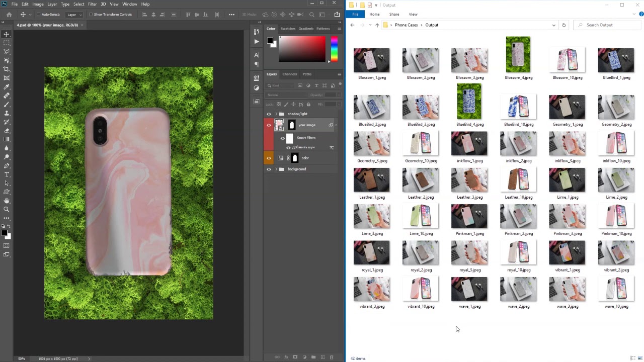644x362 pixels.
Task: Select the Healing Brush tool
Action: 7,96
